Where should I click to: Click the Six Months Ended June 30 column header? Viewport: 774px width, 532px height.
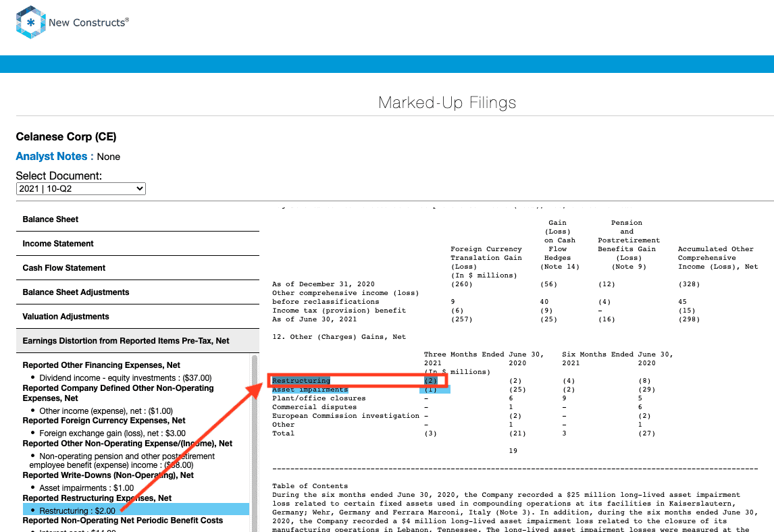[x=617, y=354]
